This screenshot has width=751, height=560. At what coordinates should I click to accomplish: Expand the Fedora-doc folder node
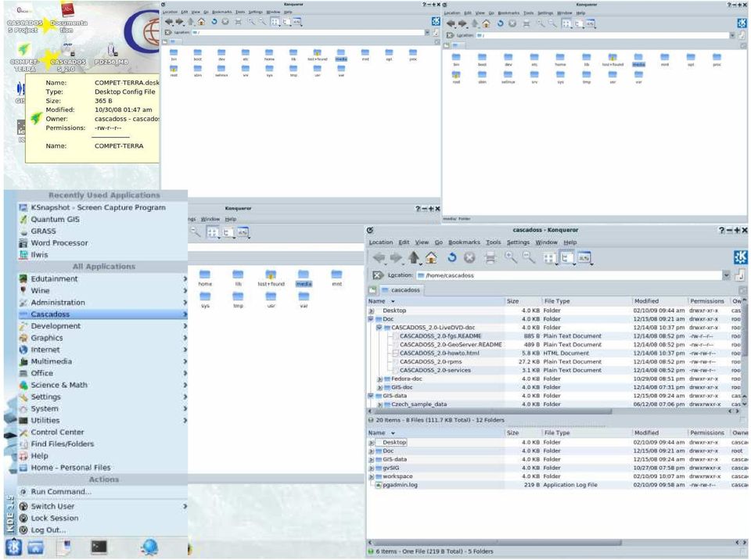[379, 379]
